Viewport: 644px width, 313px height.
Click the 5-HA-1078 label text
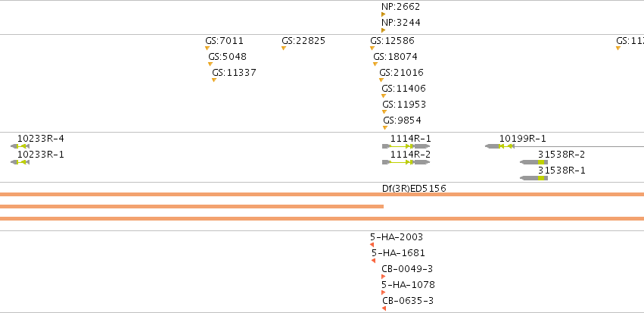coord(408,285)
